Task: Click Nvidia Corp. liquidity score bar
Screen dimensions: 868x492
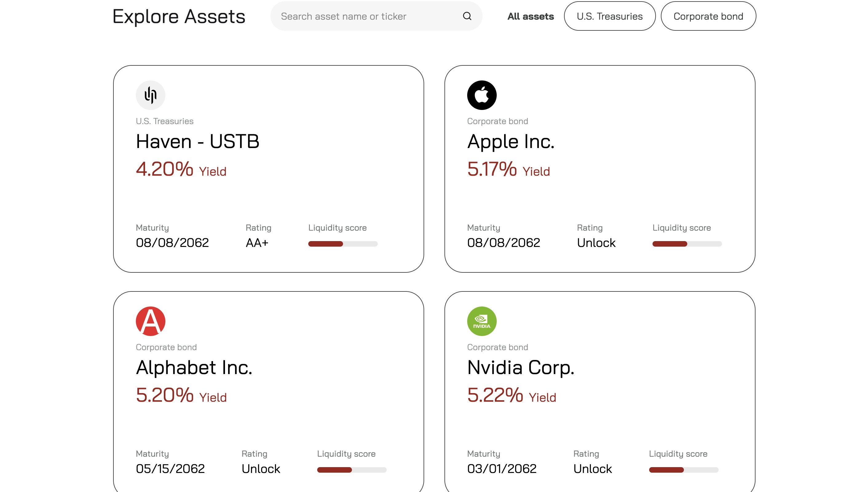Action: coord(683,470)
